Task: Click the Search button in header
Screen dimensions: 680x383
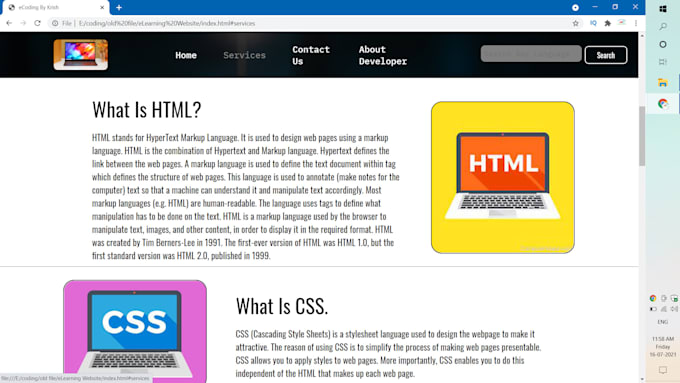Action: pos(605,55)
